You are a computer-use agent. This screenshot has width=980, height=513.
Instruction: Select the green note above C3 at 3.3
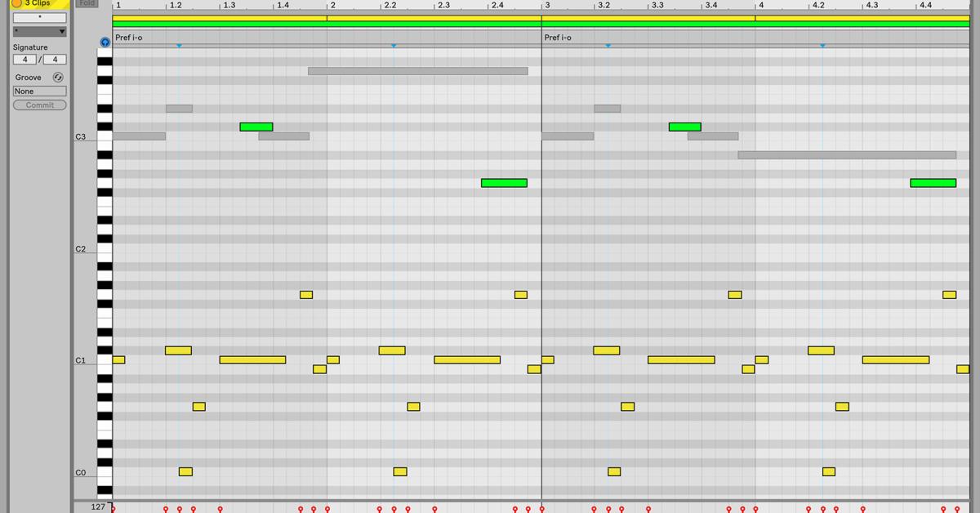click(685, 127)
